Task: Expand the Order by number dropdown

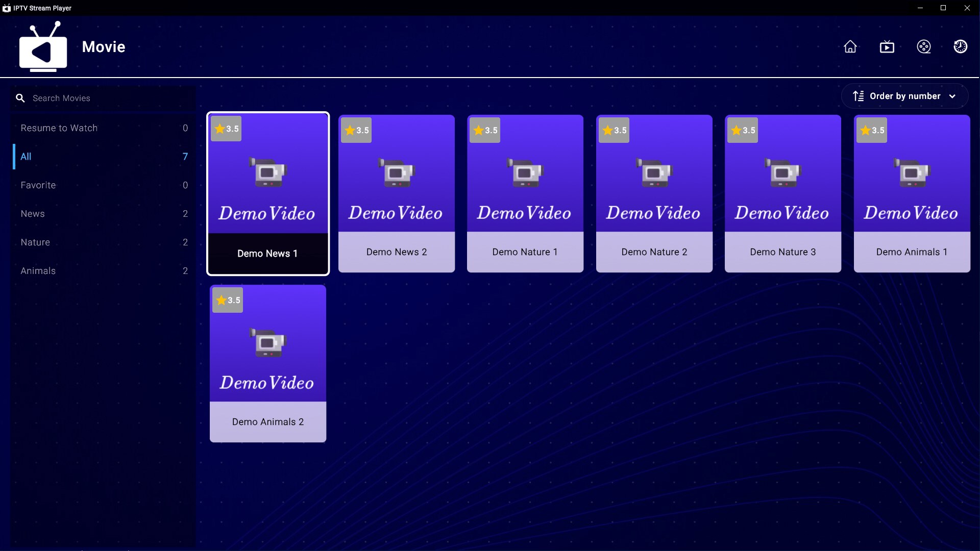Action: click(904, 96)
